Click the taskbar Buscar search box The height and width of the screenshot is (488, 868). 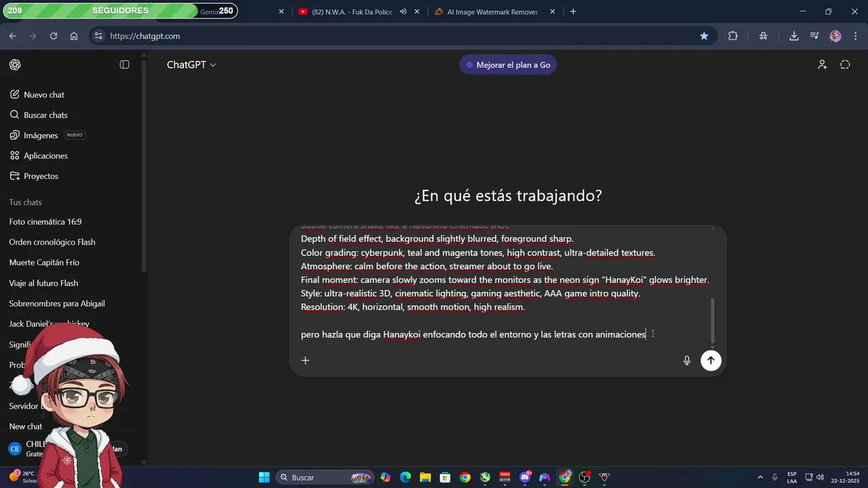coord(325,477)
